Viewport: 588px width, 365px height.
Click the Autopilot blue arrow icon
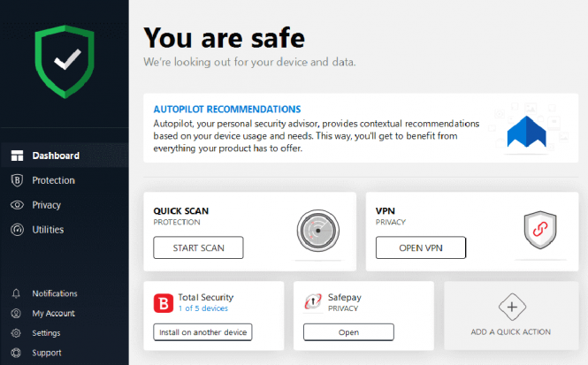pos(526,132)
